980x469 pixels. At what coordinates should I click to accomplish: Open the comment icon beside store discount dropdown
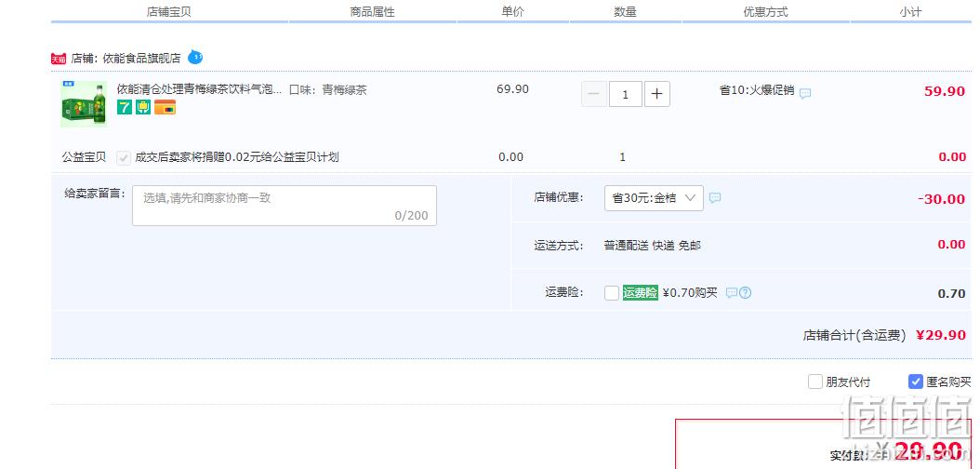[x=715, y=197]
